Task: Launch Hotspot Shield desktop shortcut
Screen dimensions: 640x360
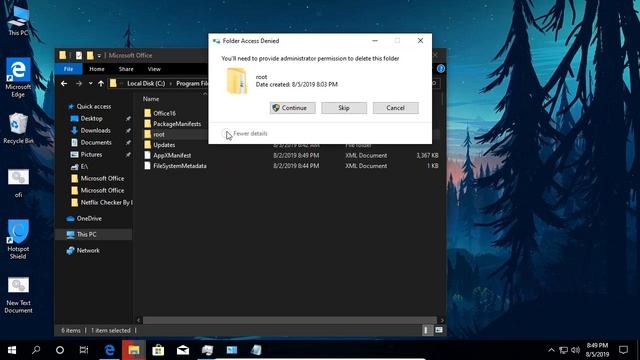Action: (x=18, y=239)
